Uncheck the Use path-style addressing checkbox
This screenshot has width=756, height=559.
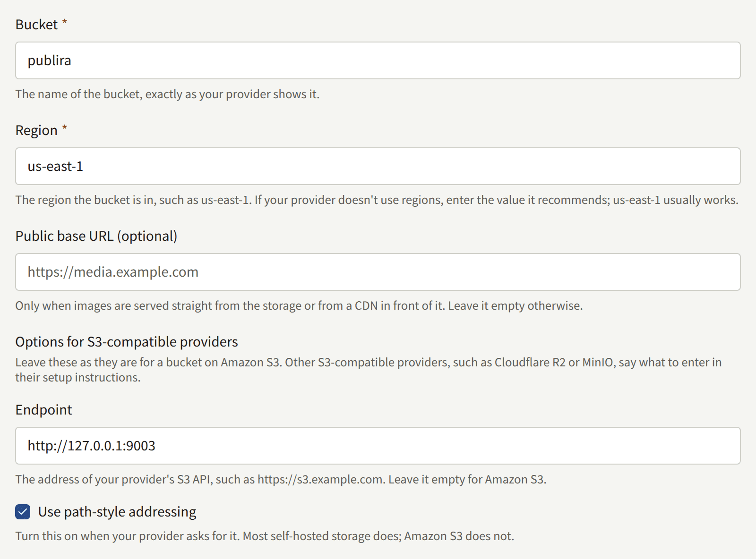click(x=23, y=512)
